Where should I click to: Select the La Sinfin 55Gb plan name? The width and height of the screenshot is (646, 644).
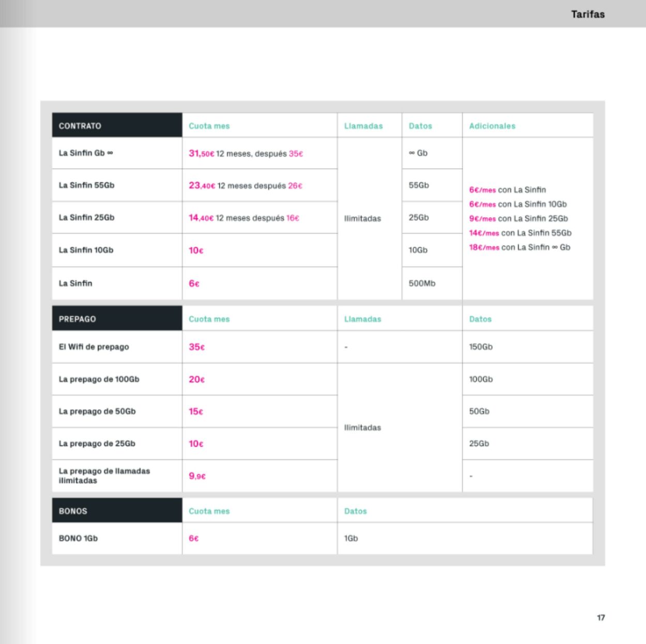(87, 185)
